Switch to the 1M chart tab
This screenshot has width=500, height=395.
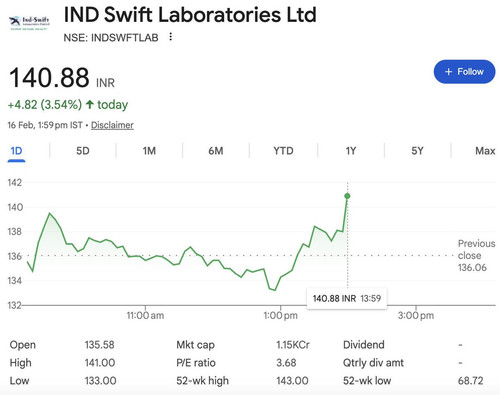[x=149, y=151]
